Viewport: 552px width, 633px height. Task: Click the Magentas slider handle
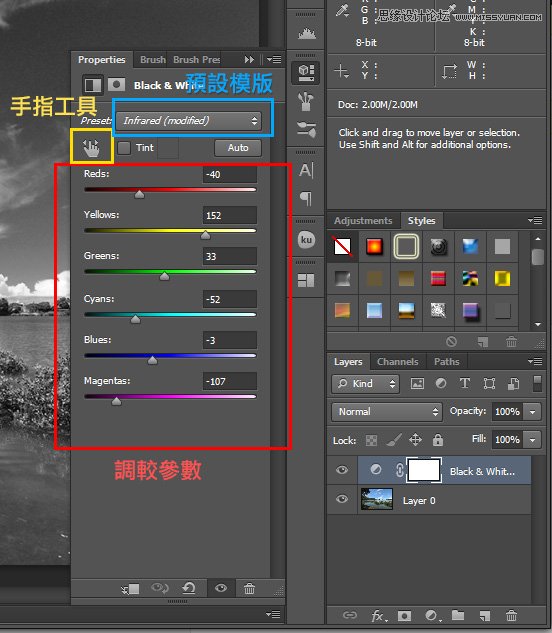116,401
